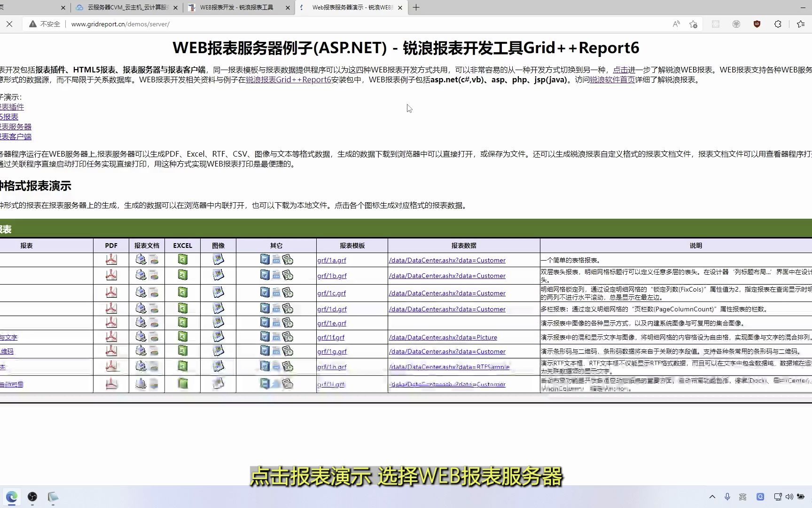Click Excel icon in grf/1b.grf row
Screen dimensions: 812x508
(183, 275)
